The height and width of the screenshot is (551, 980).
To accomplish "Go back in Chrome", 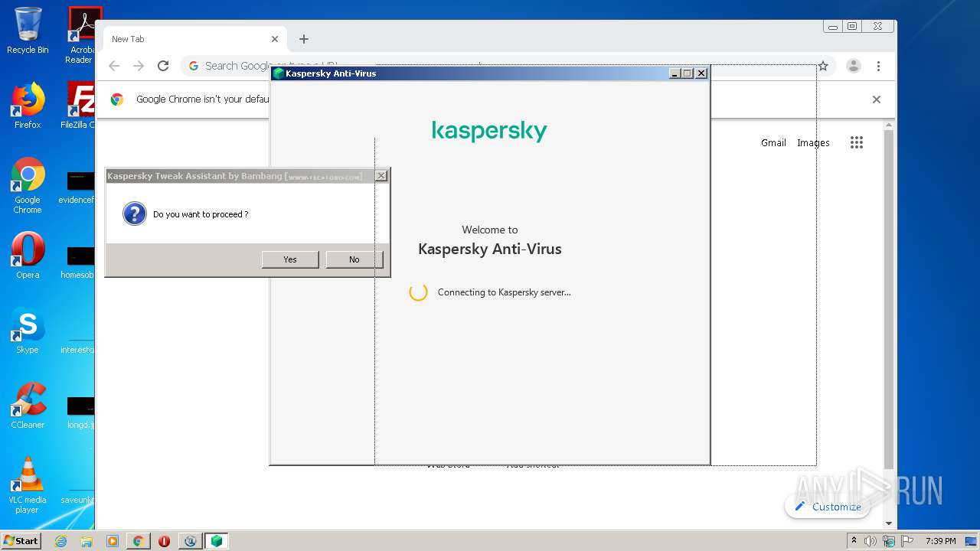I will [114, 66].
